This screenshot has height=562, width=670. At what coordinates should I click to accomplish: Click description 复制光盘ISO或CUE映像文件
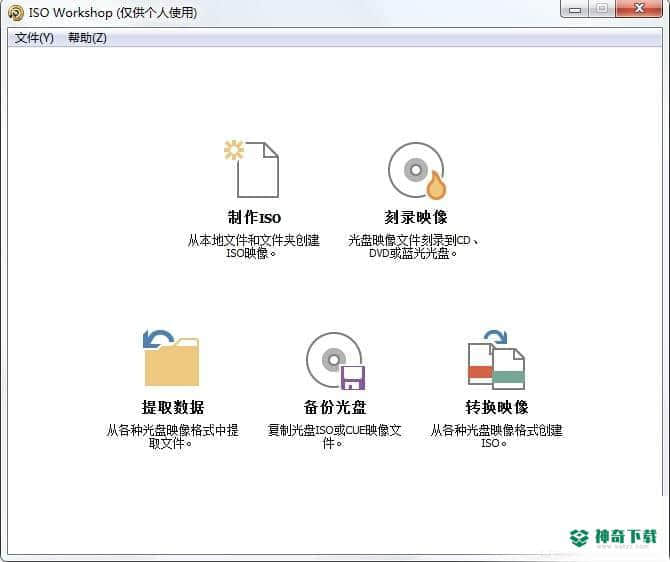[x=334, y=436]
